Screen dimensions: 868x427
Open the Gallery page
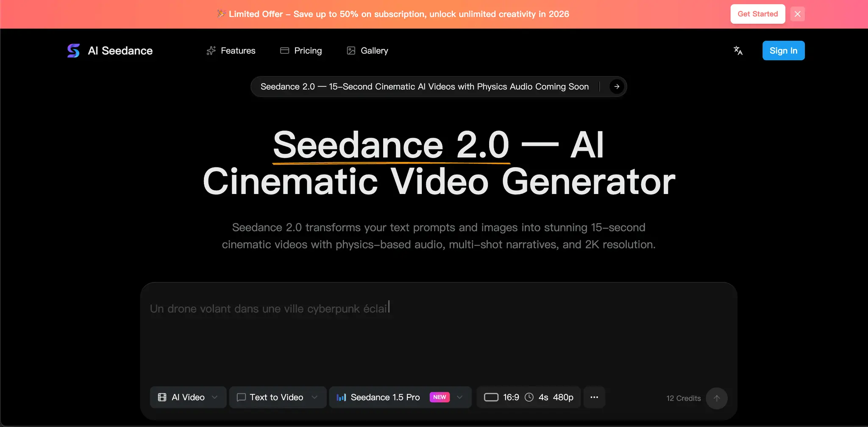[367, 51]
